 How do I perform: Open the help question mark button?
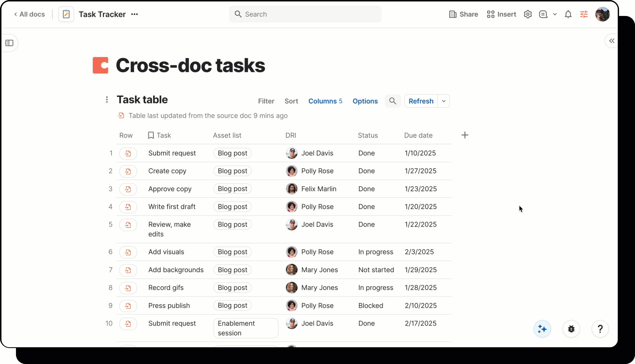[x=600, y=329]
